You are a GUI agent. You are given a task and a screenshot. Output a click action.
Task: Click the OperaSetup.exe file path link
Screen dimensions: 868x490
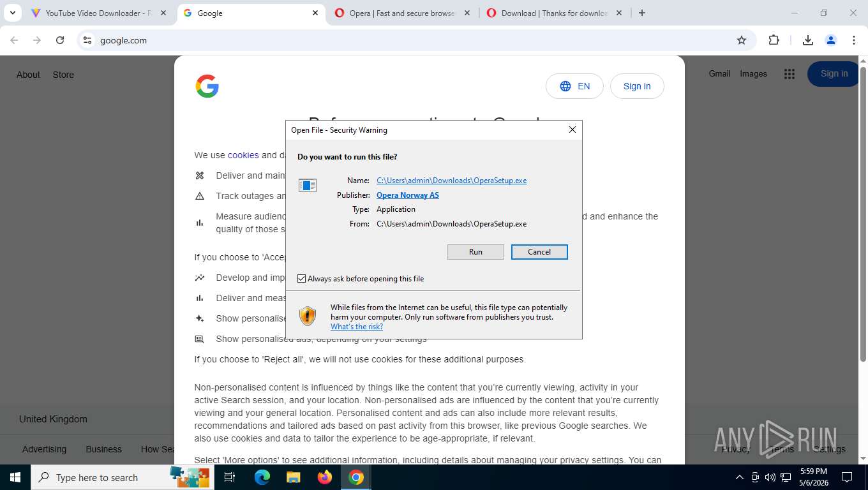pos(452,181)
